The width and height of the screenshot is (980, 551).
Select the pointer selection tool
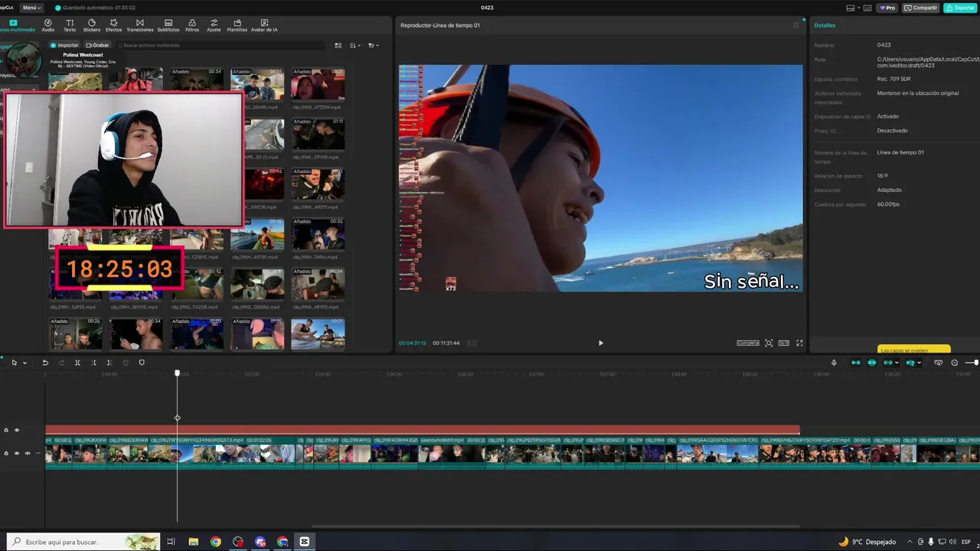click(14, 363)
